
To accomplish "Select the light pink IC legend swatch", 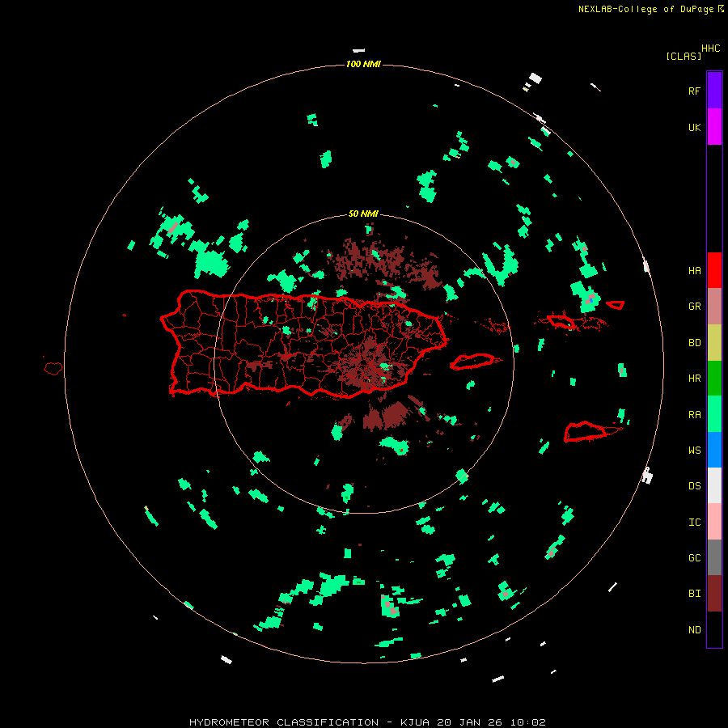I will point(714,522).
